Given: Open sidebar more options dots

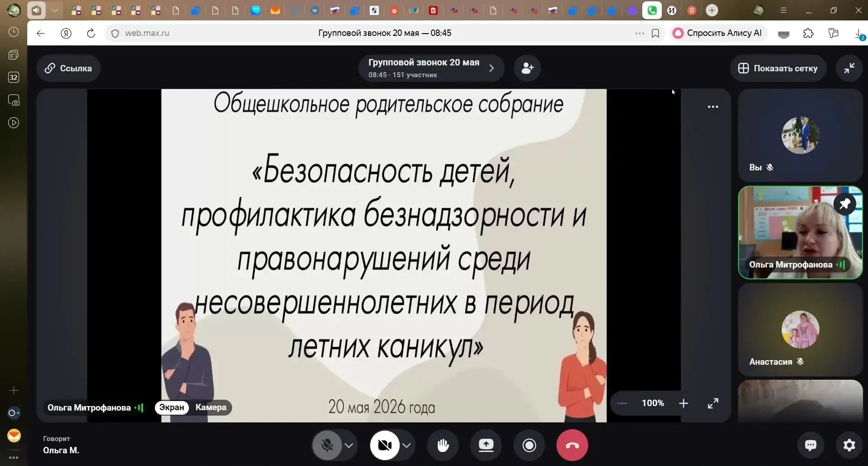Looking at the screenshot, I should [14, 457].
